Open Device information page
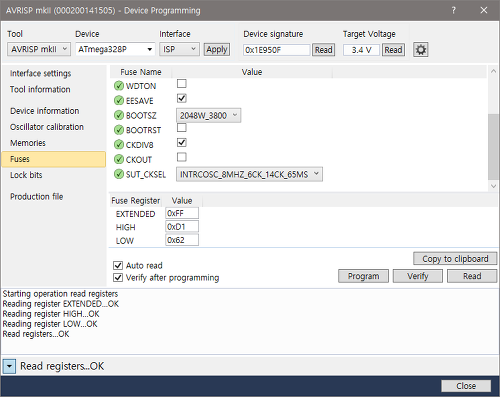500x397 pixels. (x=45, y=111)
